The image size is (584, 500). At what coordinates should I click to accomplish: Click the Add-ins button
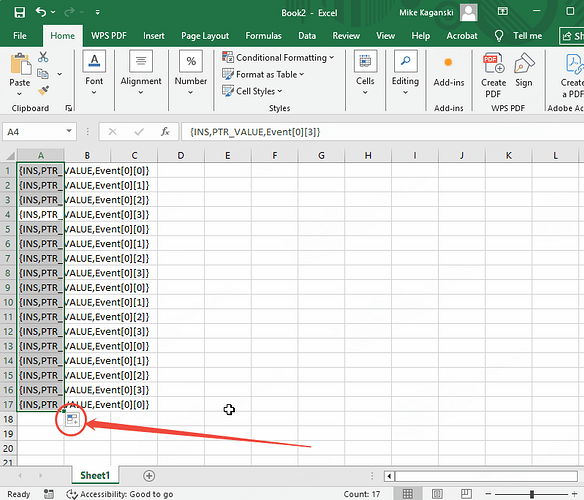[x=449, y=72]
